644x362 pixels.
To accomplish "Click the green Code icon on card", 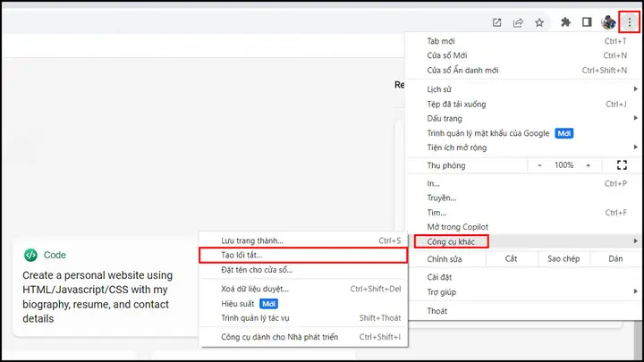I will [x=30, y=255].
